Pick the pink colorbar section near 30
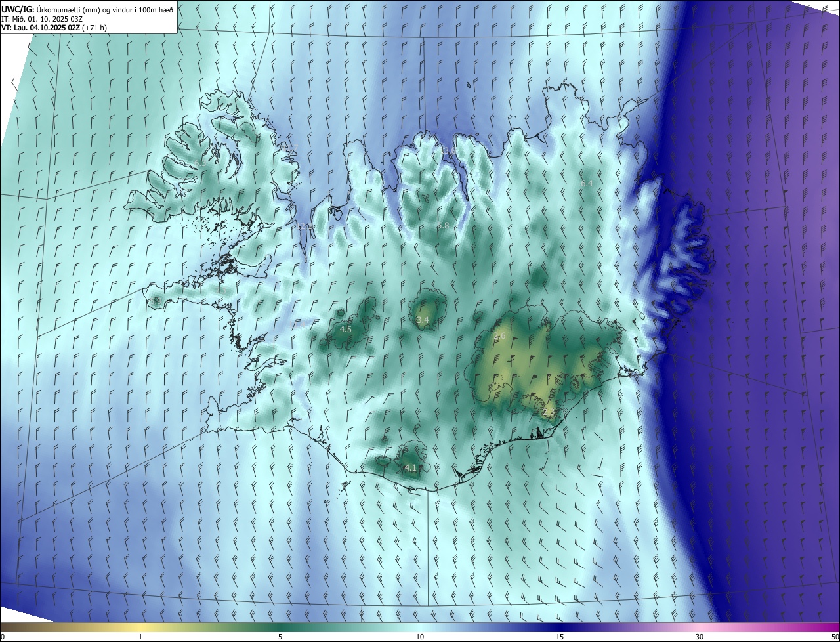This screenshot has width=840, height=642. [700, 627]
